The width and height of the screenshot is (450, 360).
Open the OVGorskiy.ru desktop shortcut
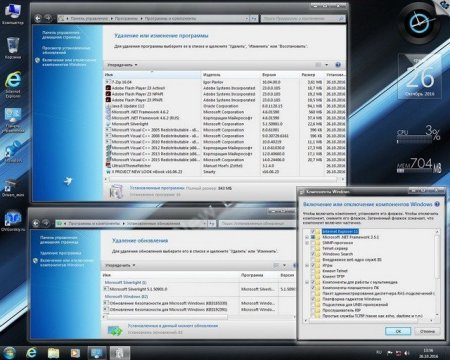coord(13,220)
